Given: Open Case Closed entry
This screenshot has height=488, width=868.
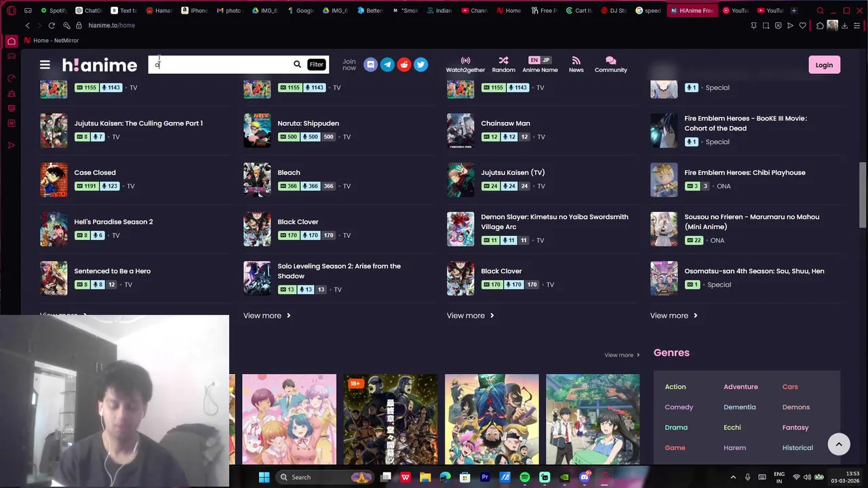Looking at the screenshot, I should [95, 172].
